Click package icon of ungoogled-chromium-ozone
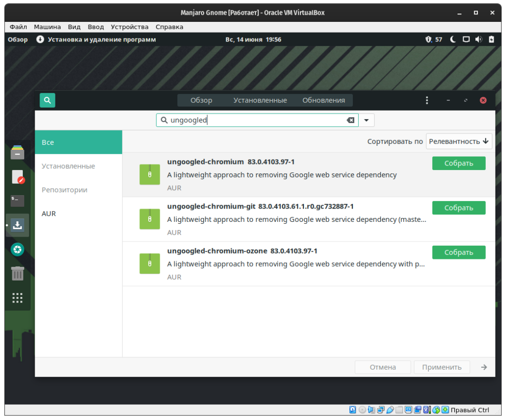This screenshot has height=420, width=506. click(x=149, y=263)
